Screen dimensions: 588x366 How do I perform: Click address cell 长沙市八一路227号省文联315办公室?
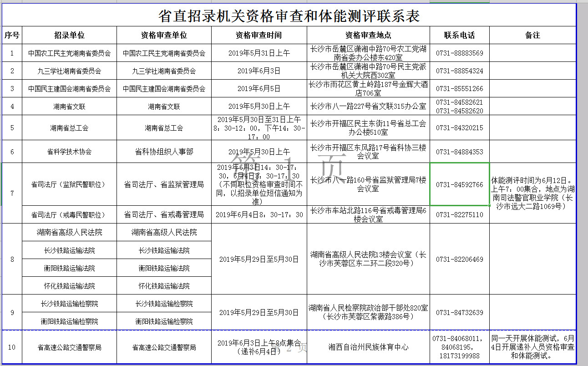[x=368, y=107]
